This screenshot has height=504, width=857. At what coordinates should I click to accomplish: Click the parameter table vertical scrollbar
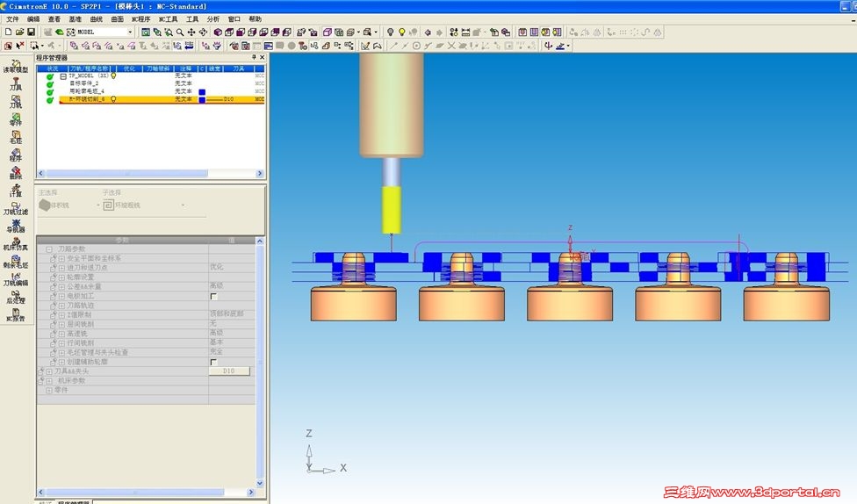(260, 362)
